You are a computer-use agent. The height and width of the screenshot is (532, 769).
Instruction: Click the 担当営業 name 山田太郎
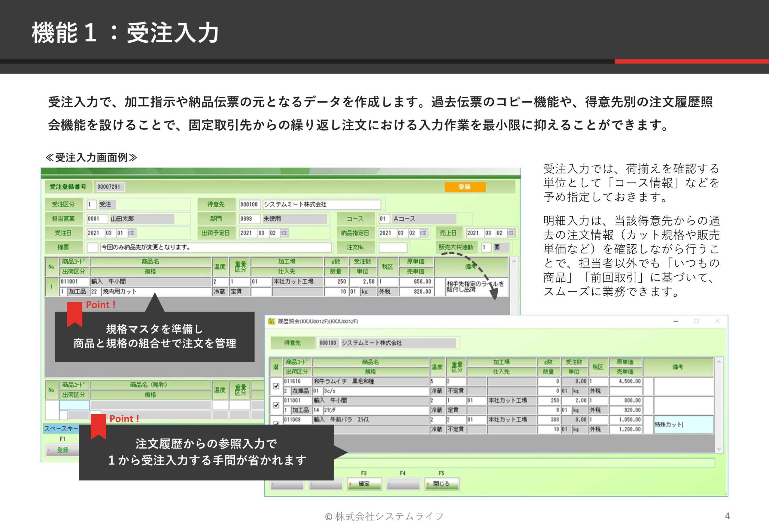pyautogui.click(x=142, y=219)
